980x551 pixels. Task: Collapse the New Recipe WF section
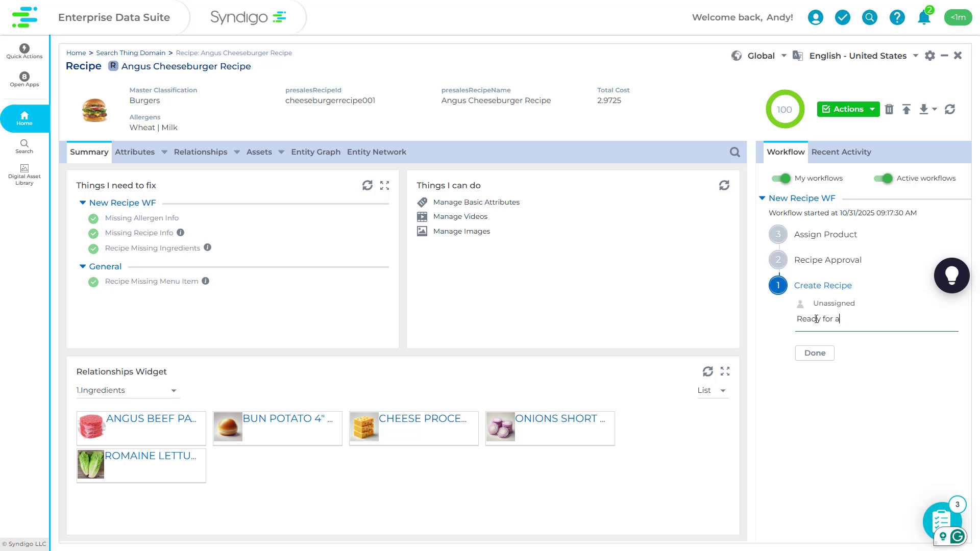(x=763, y=198)
